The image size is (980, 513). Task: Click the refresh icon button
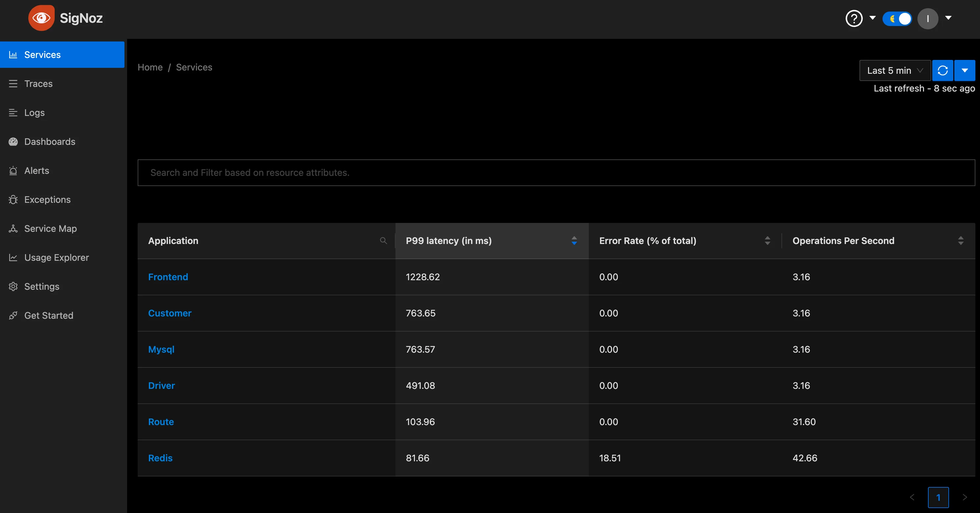point(942,70)
